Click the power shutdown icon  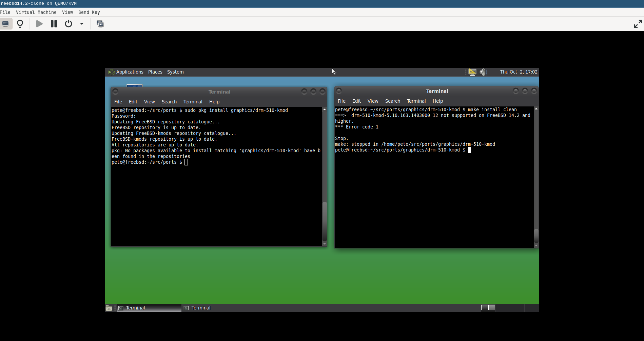tap(69, 24)
